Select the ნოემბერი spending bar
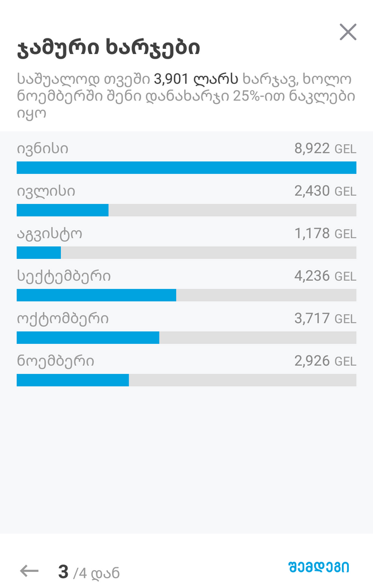This screenshot has height=588, width=373. pyautogui.click(x=187, y=380)
